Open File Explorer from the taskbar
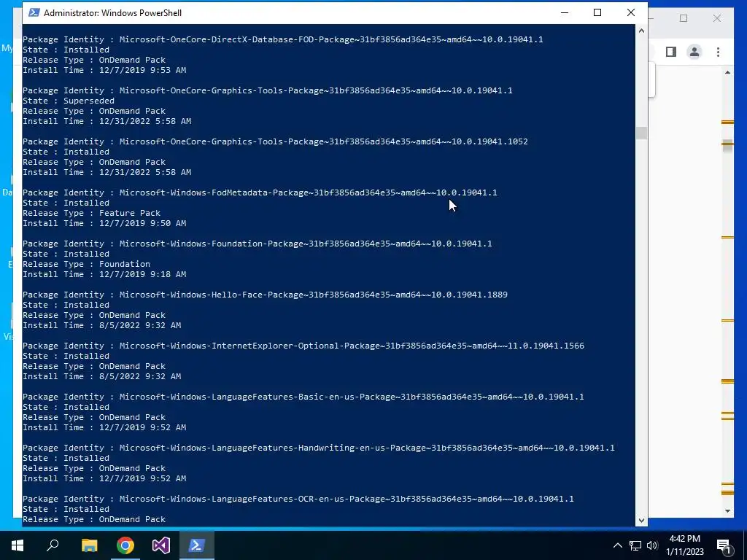 pos(89,545)
